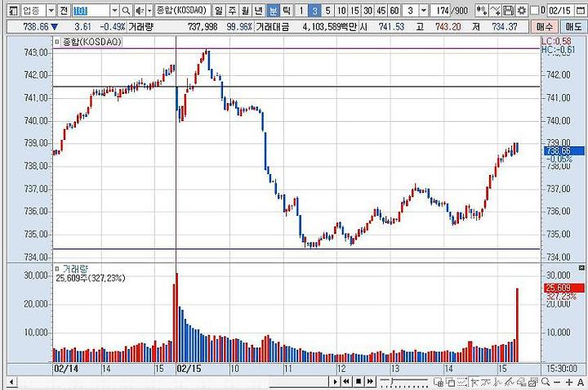
Task: Open the calendar date picker icon
Action: (x=580, y=11)
